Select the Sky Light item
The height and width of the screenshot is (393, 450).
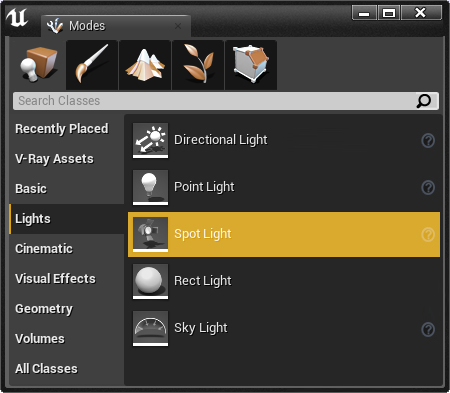pyautogui.click(x=284, y=328)
